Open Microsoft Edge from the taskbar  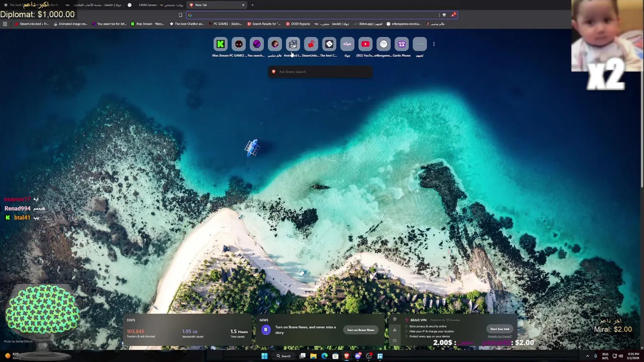(x=324, y=356)
